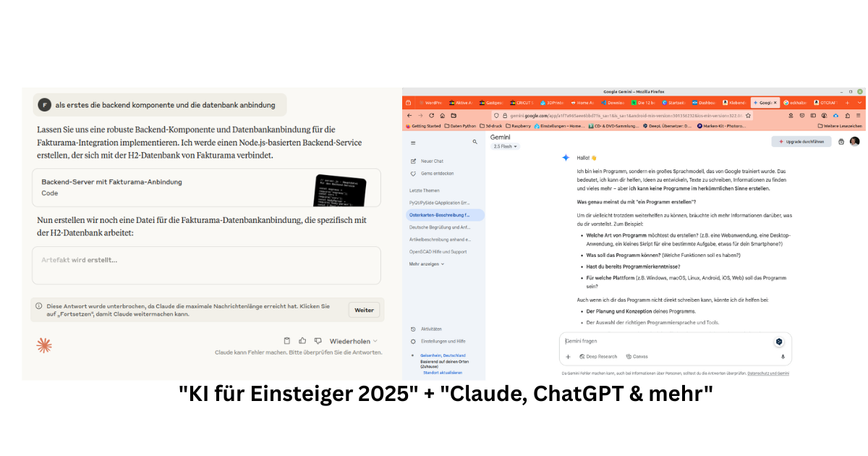Click the info icon in interruption notice
868x456 pixels.
pos(39,306)
